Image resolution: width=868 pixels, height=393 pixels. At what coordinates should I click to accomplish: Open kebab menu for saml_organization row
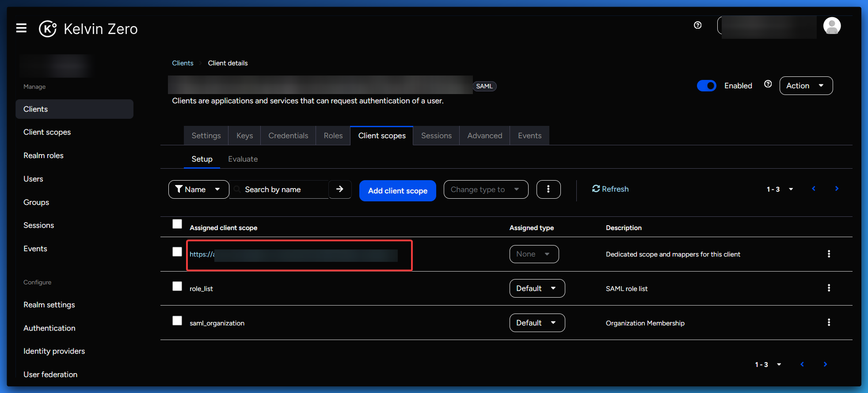(828, 323)
